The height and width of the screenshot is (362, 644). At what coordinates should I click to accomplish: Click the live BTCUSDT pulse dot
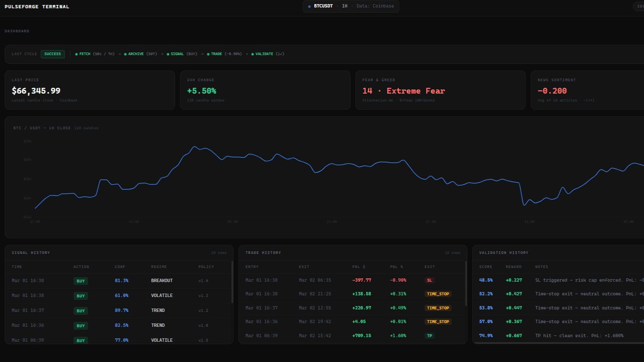(309, 6)
